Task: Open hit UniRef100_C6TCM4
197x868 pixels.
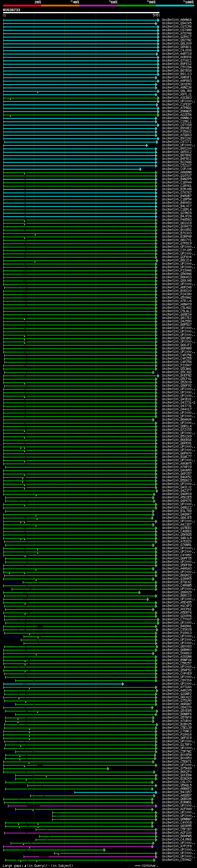Action: (x=177, y=26)
